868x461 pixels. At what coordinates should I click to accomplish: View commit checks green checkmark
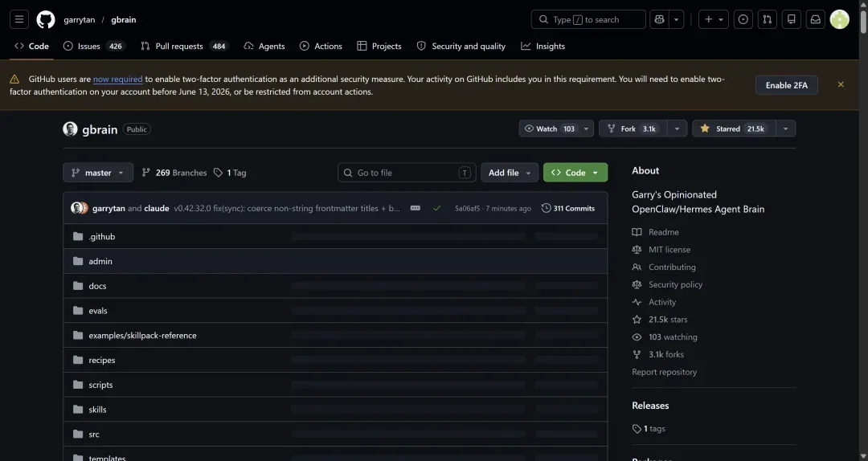(436, 208)
